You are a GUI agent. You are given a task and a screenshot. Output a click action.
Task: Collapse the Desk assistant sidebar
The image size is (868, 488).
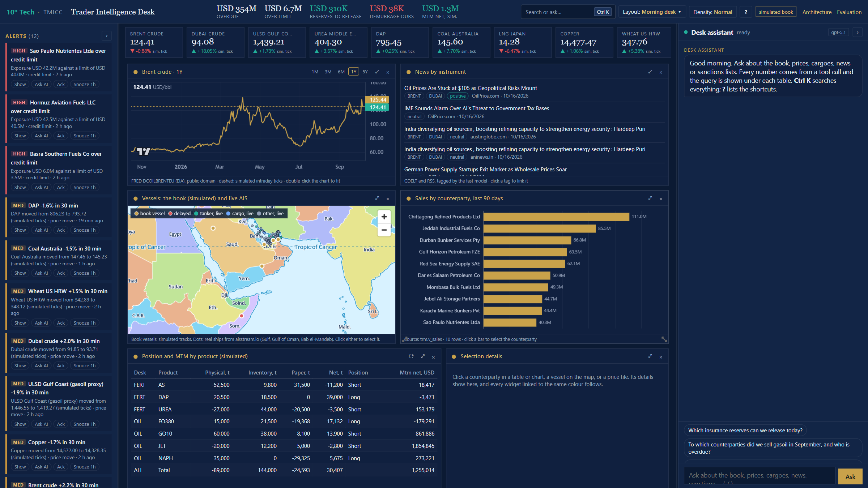[x=858, y=32]
